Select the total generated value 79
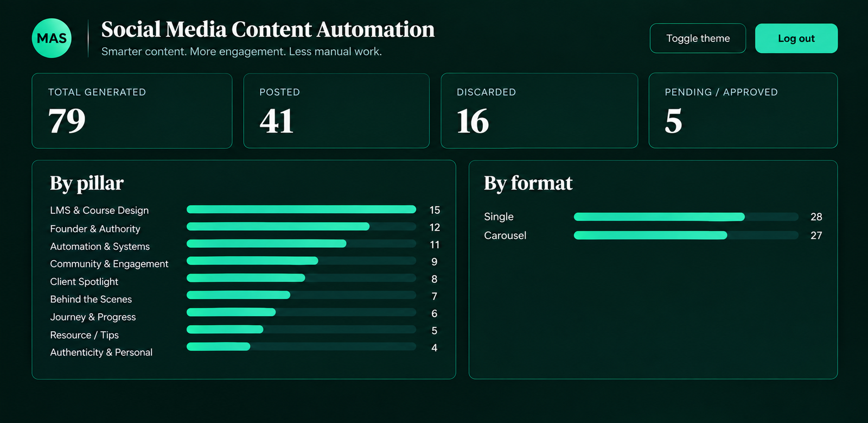The width and height of the screenshot is (868, 423). coord(67,121)
